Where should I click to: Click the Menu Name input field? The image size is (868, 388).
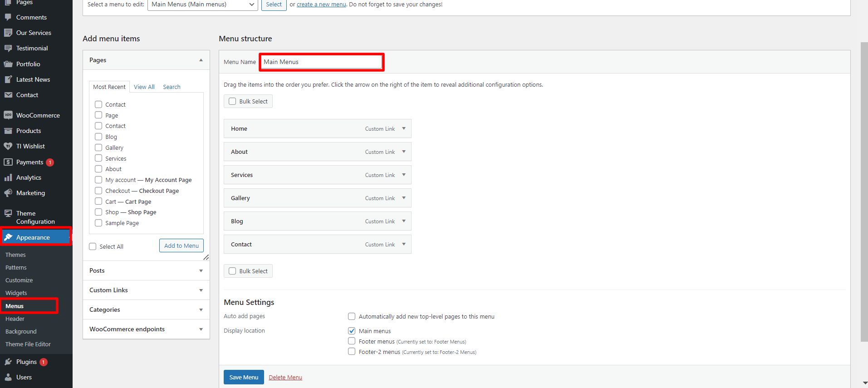[322, 62]
